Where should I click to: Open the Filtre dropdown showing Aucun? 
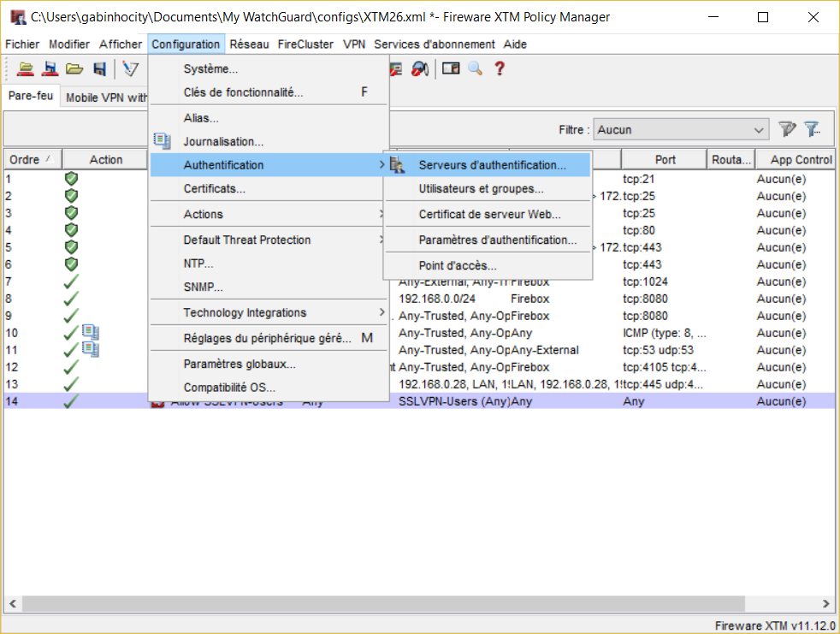[680, 130]
